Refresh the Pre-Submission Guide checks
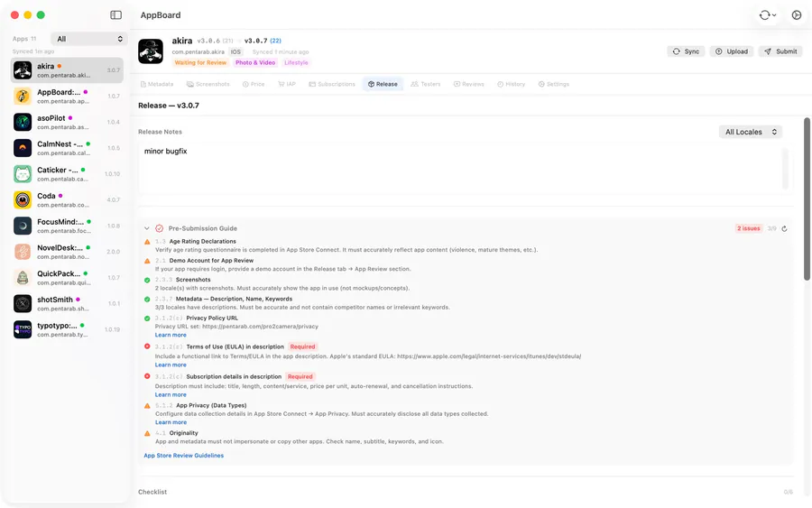The width and height of the screenshot is (812, 508). click(x=784, y=228)
